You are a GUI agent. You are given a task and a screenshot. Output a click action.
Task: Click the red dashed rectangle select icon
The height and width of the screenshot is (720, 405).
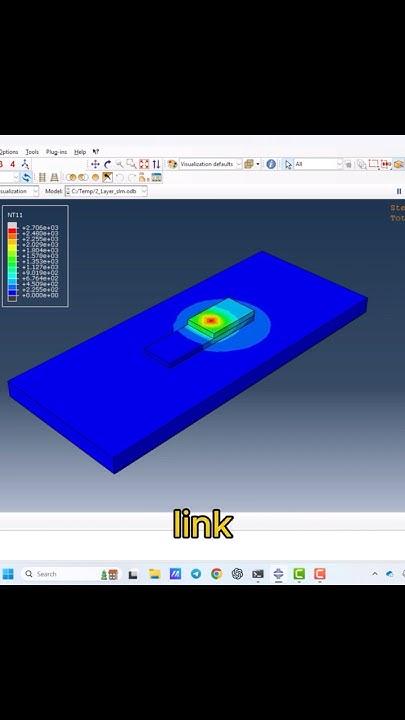373,164
